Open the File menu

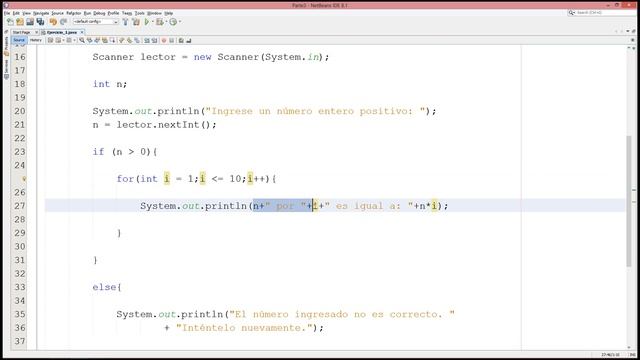pyautogui.click(x=7, y=13)
